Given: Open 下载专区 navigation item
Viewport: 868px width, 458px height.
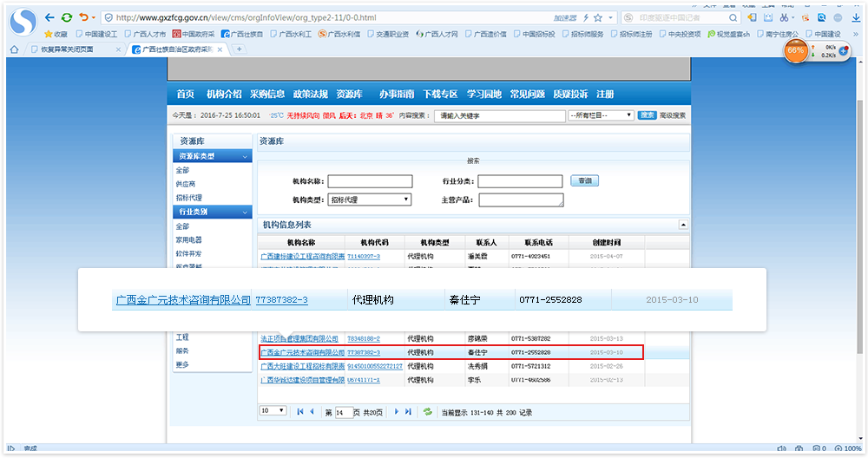Looking at the screenshot, I should coord(440,94).
